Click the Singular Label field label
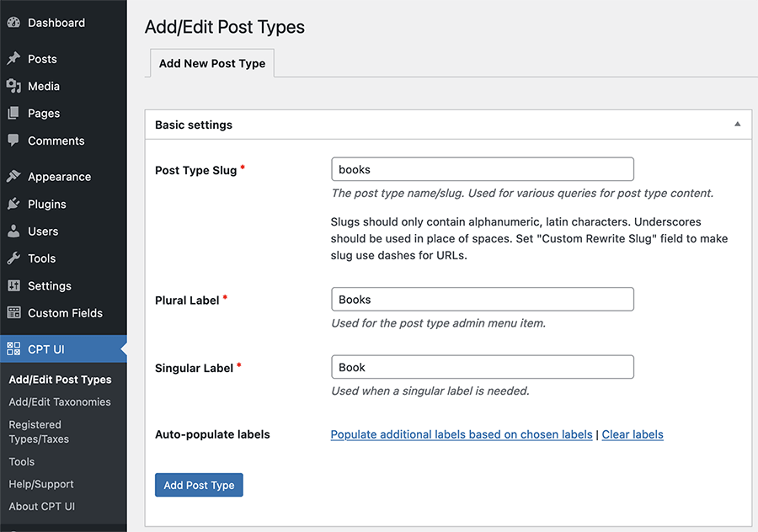758x532 pixels. pyautogui.click(x=194, y=368)
